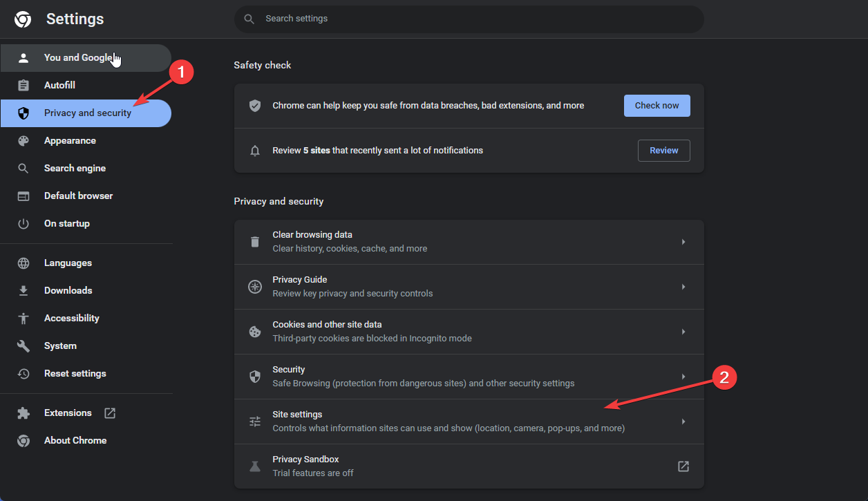The height and width of the screenshot is (501, 868).
Task: Click the Appearance palette icon
Action: (x=23, y=141)
